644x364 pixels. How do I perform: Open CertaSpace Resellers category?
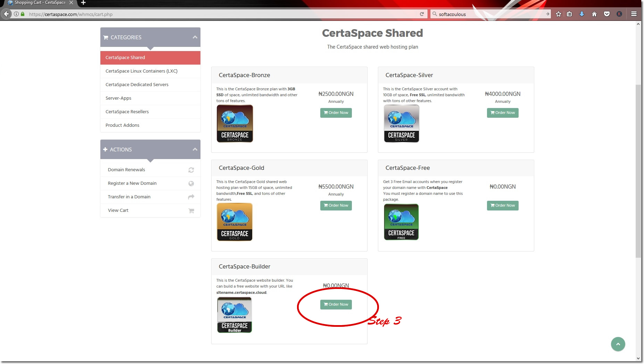point(150,112)
